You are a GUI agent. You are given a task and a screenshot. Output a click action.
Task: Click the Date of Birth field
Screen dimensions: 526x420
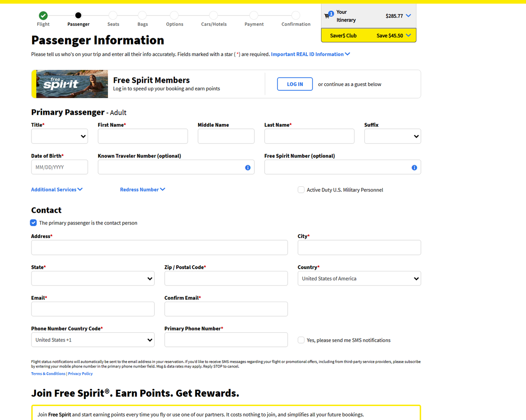point(60,167)
